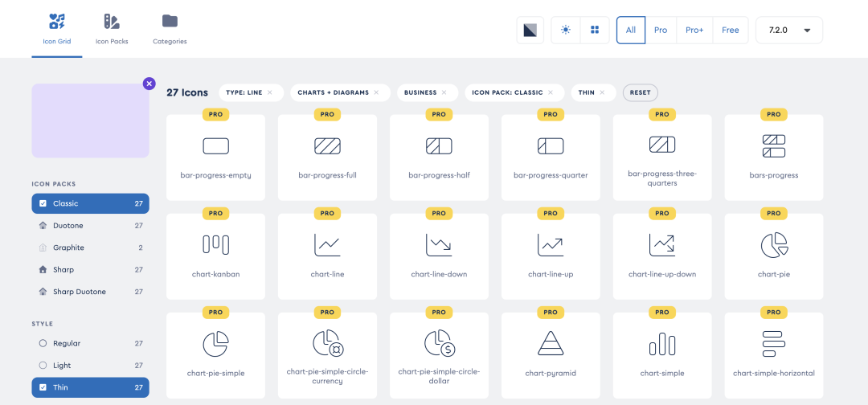This screenshot has height=405, width=868.
Task: Click the STYLE section heading
Action: point(43,324)
